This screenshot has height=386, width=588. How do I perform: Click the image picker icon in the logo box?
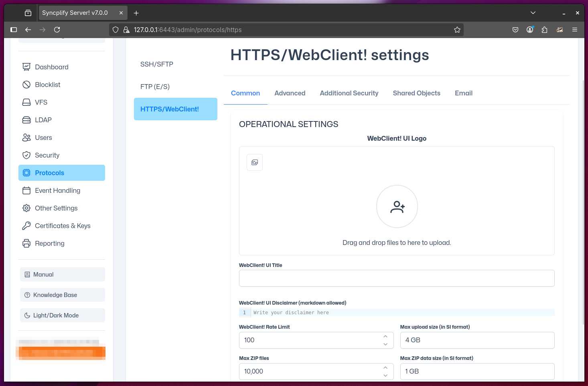tap(254, 162)
